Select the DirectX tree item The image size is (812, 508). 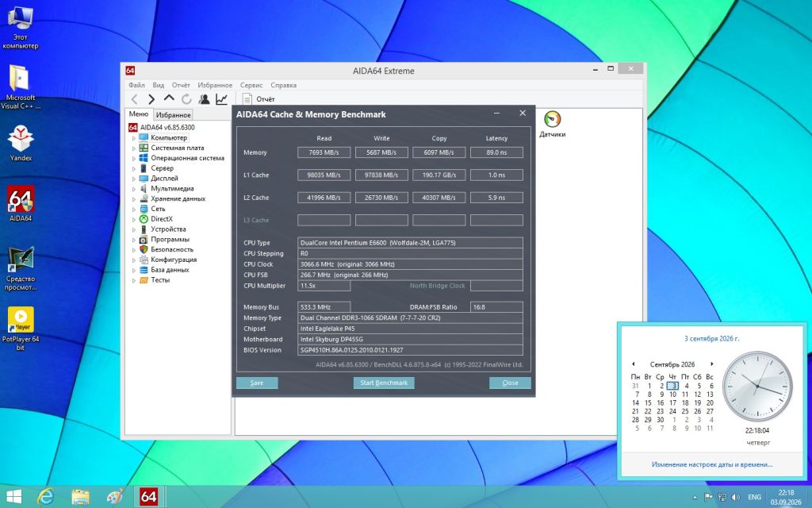[162, 219]
